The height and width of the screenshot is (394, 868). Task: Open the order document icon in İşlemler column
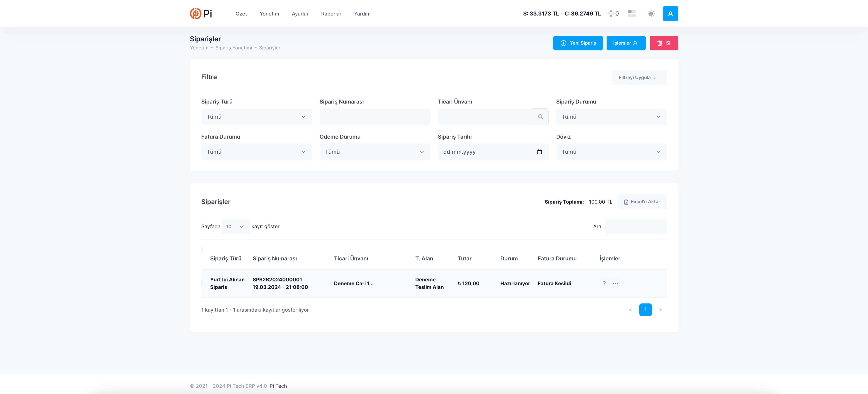coord(604,283)
